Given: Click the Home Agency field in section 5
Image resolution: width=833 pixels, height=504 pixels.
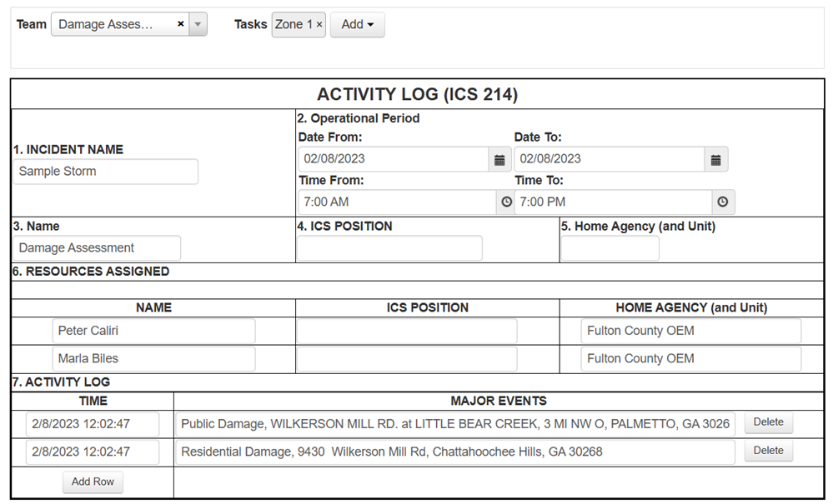Looking at the screenshot, I should (609, 247).
